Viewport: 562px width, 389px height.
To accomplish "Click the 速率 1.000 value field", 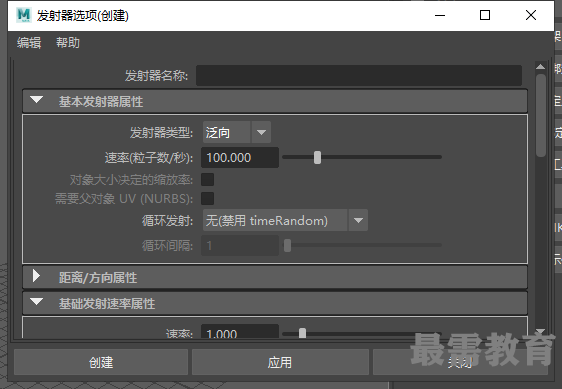I will click(240, 332).
